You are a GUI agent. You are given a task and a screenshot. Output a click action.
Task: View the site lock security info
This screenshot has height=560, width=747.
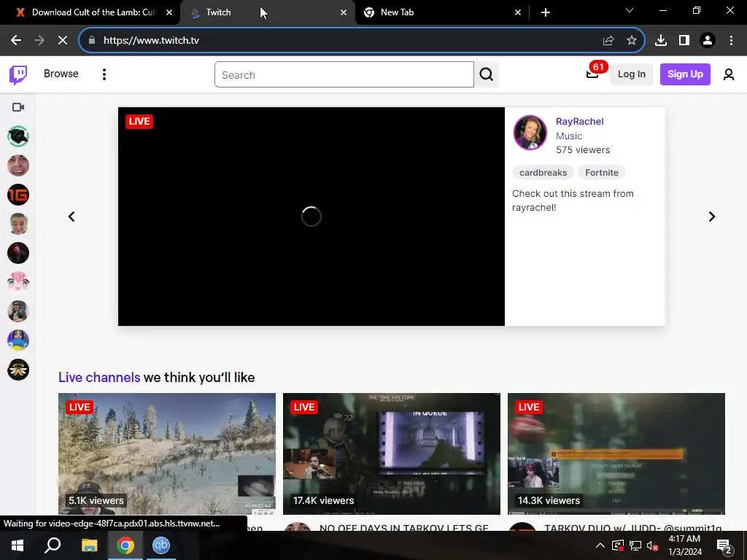[92, 41]
